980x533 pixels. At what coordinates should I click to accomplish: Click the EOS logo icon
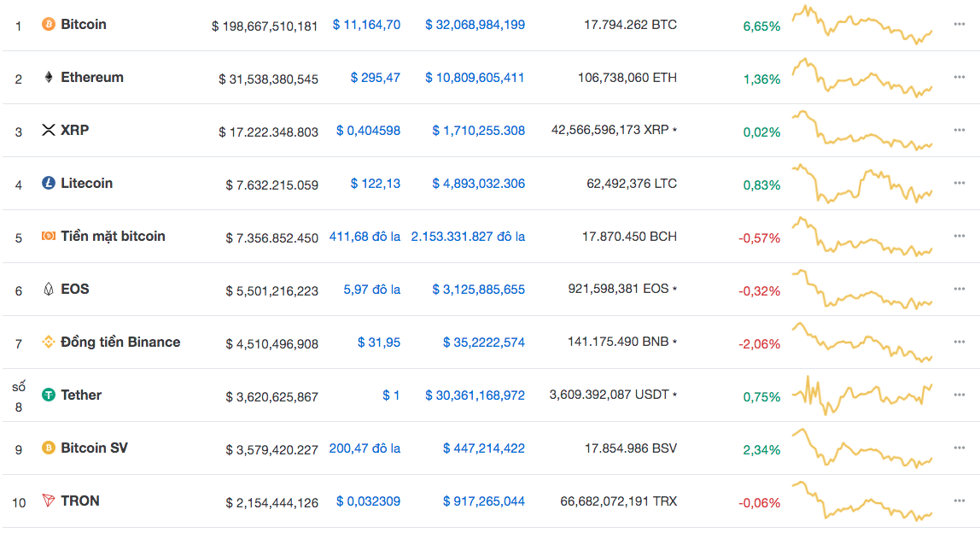click(x=49, y=290)
